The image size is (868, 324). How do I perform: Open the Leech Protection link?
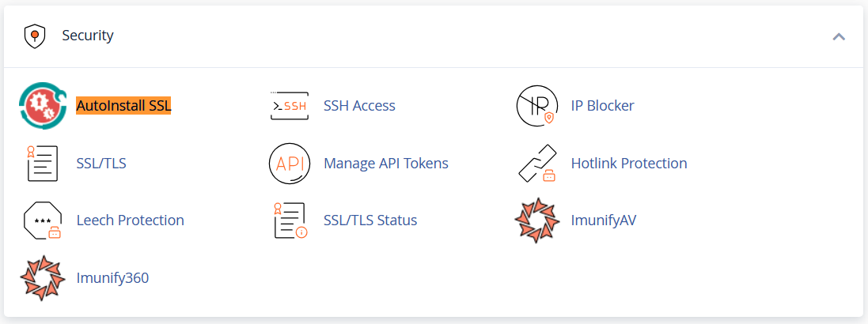[x=130, y=220]
